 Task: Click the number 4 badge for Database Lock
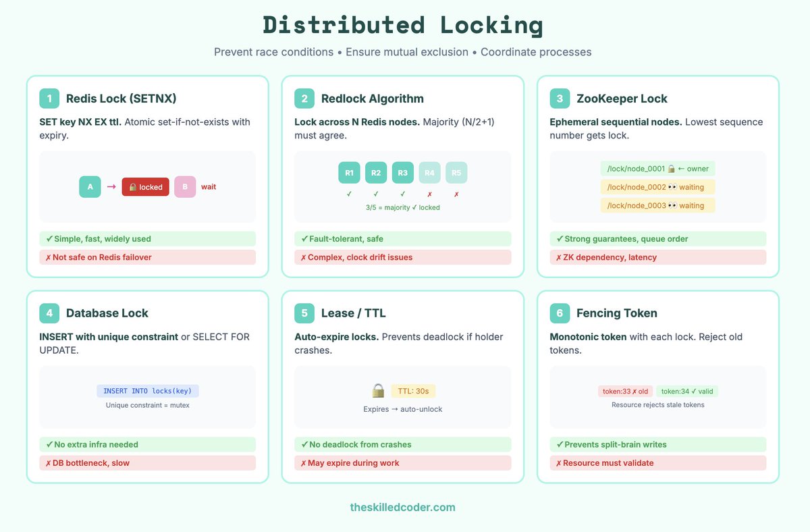coord(49,313)
